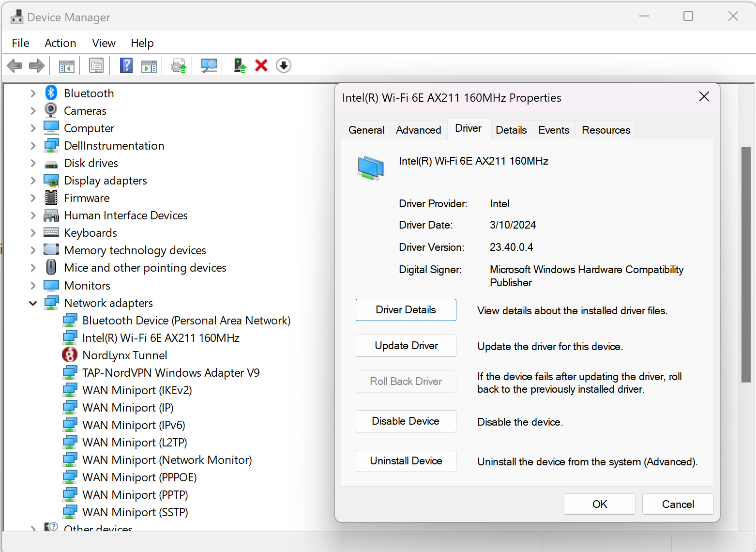Open the Help menu
This screenshot has width=756, height=552.
pos(142,43)
